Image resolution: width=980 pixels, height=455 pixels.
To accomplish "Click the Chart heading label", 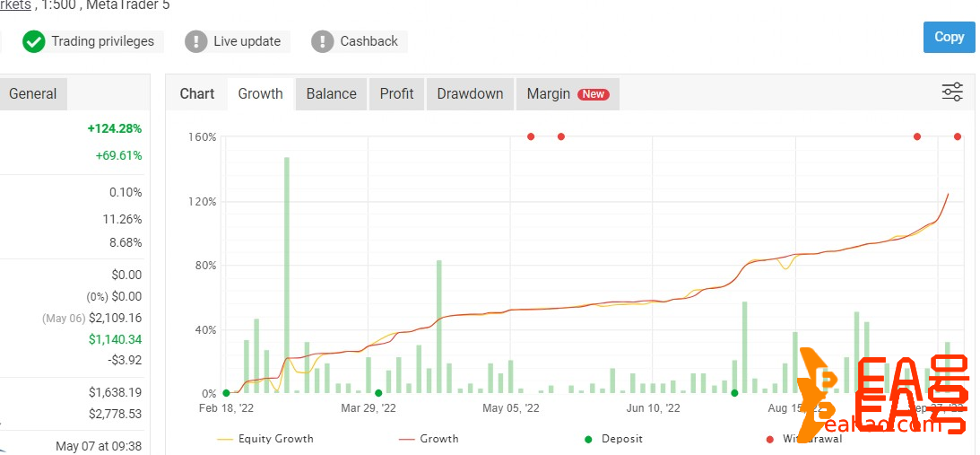I will pos(197,94).
